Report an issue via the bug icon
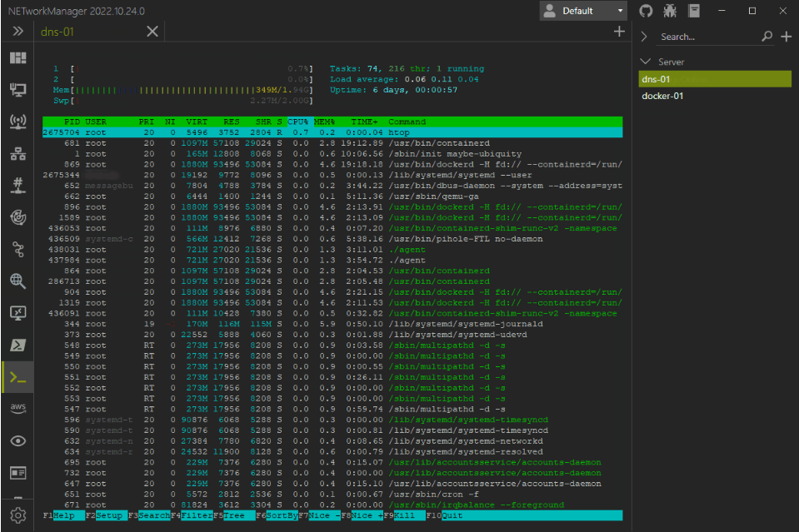799x532 pixels. [672, 11]
